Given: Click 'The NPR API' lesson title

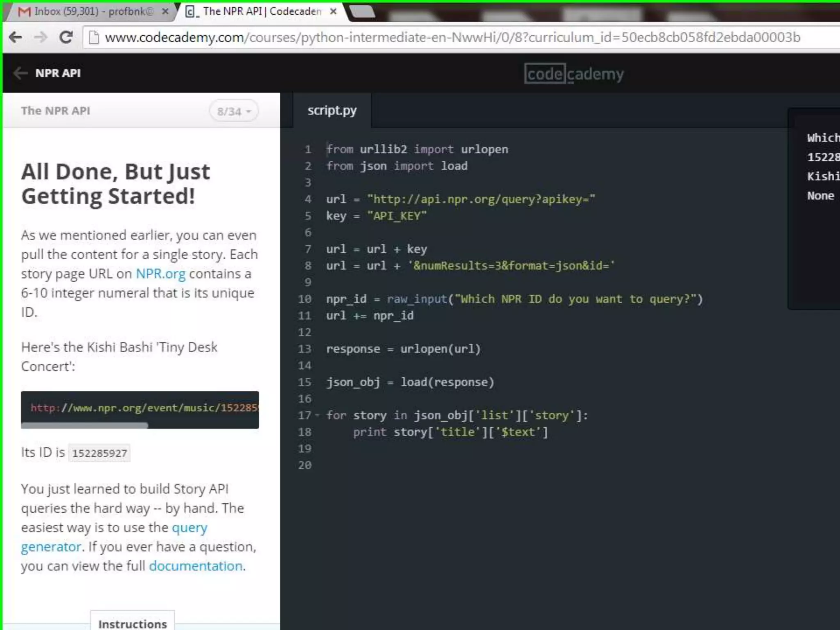Looking at the screenshot, I should (56, 111).
